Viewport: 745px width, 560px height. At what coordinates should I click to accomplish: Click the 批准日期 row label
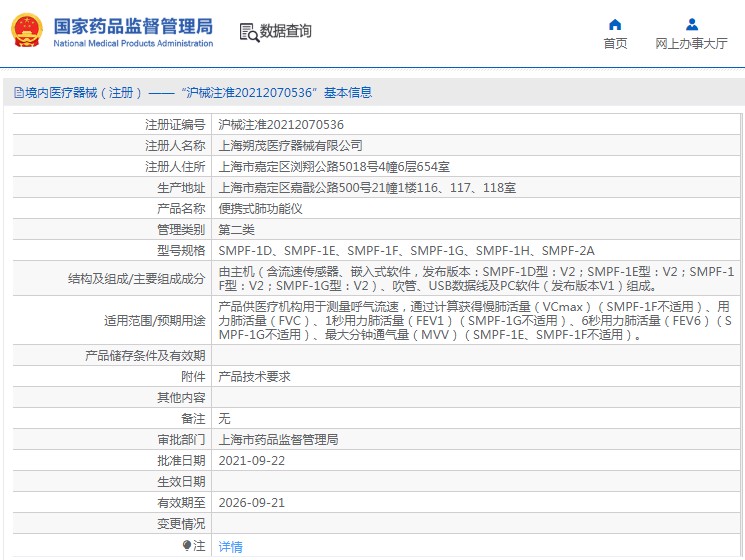[181, 461]
